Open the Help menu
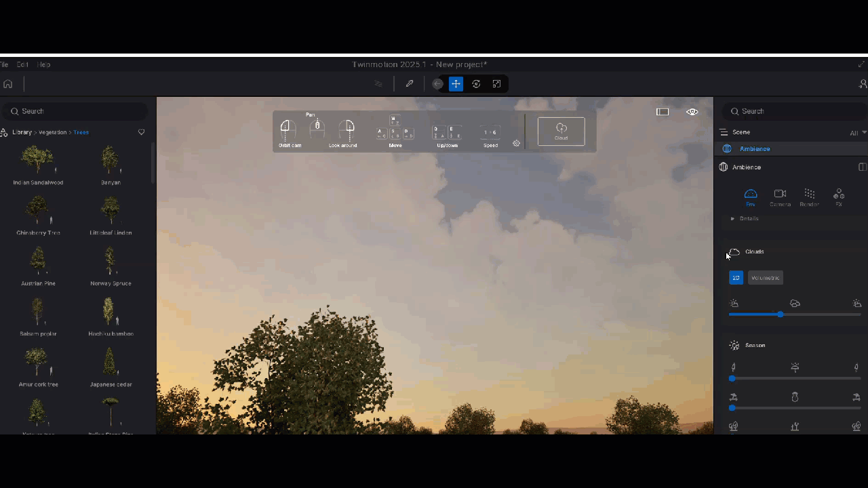This screenshot has width=868, height=488. coord(43,64)
